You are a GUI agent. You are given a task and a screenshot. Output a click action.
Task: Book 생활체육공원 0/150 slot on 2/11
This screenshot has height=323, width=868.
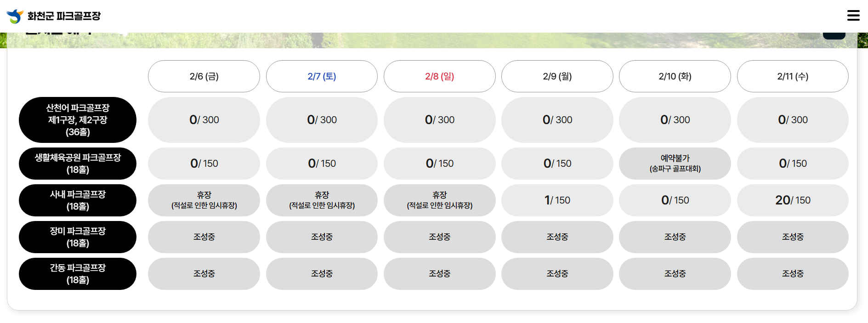point(793,164)
